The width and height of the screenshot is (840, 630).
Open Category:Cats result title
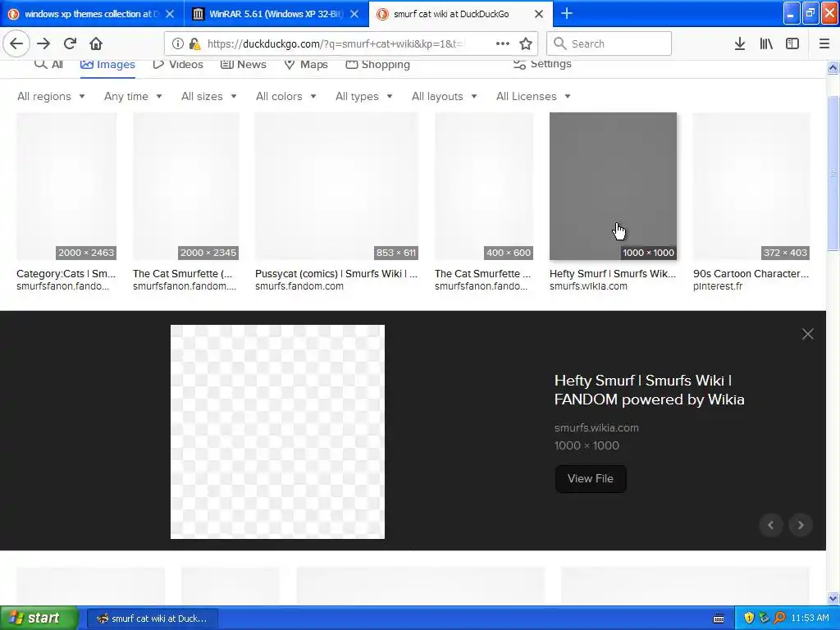pos(66,274)
